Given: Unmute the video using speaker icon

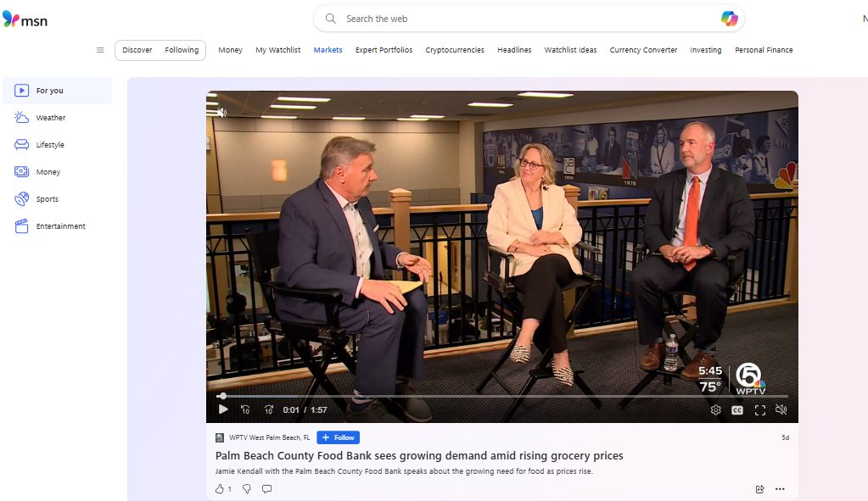Looking at the screenshot, I should coord(781,409).
